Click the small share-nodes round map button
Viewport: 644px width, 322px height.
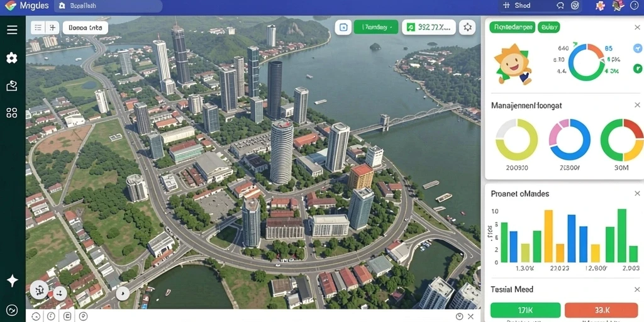pyautogui.click(x=60, y=293)
